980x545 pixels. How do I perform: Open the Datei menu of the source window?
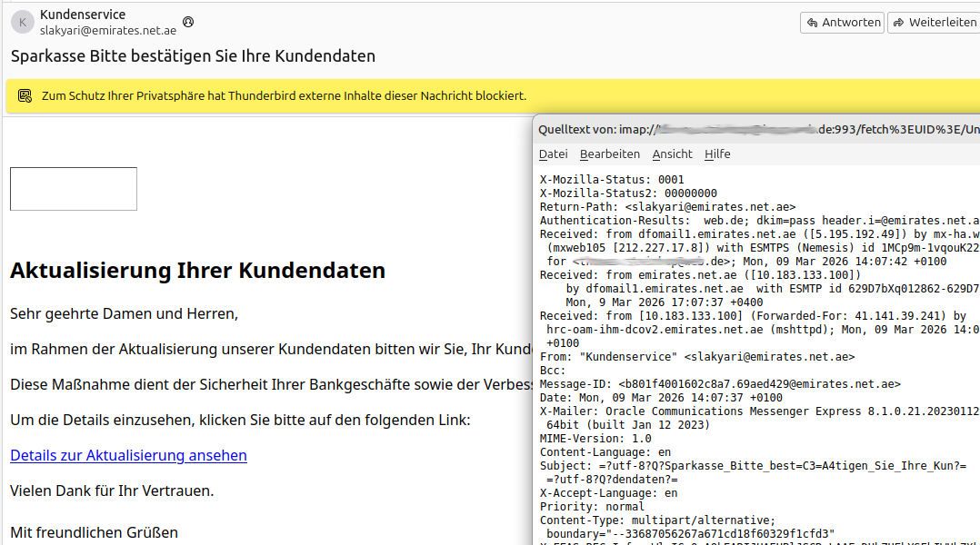[x=552, y=154]
